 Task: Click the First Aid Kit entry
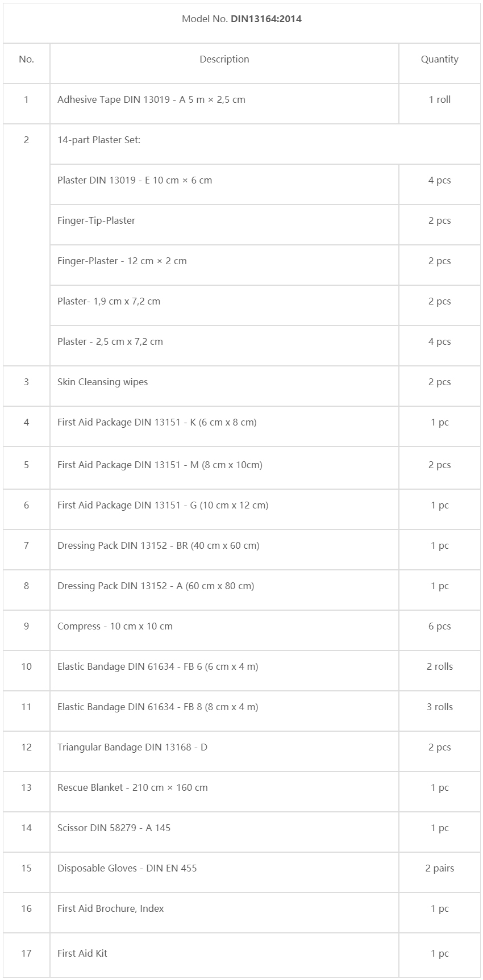click(82, 953)
